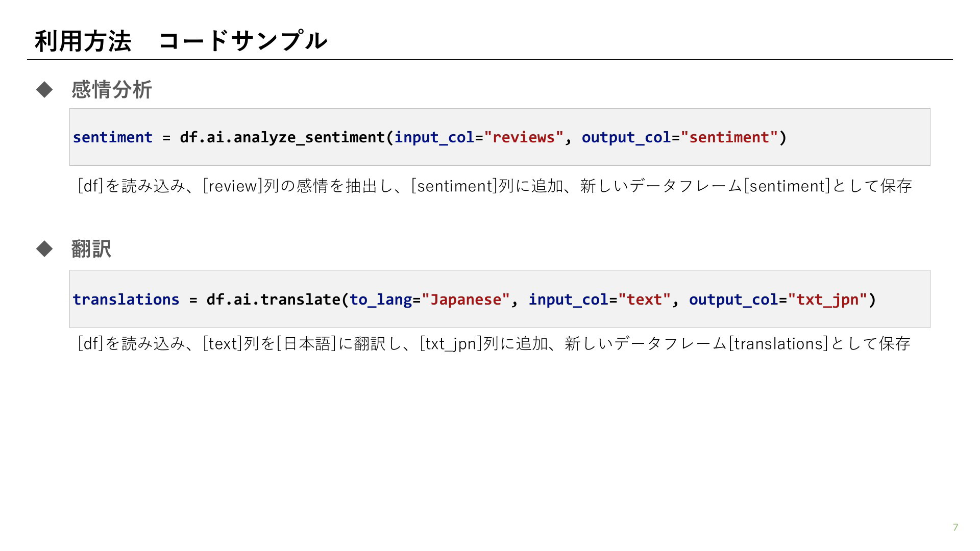This screenshot has height=551, width=980.
Task: Click the page number 7
Action: [955, 527]
